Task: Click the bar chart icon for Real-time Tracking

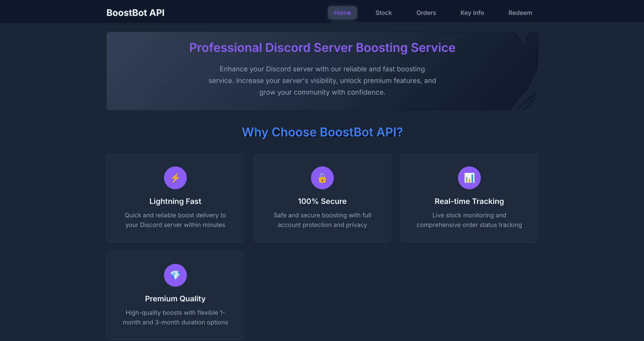Action: tap(469, 178)
